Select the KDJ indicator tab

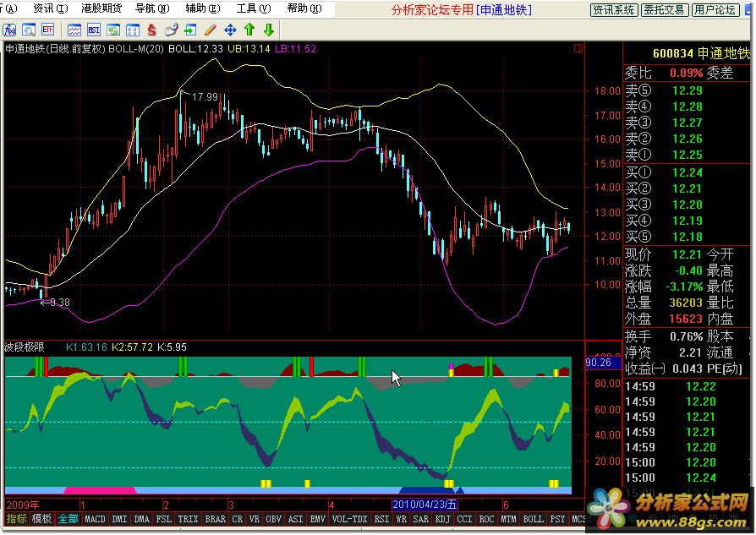point(442,519)
